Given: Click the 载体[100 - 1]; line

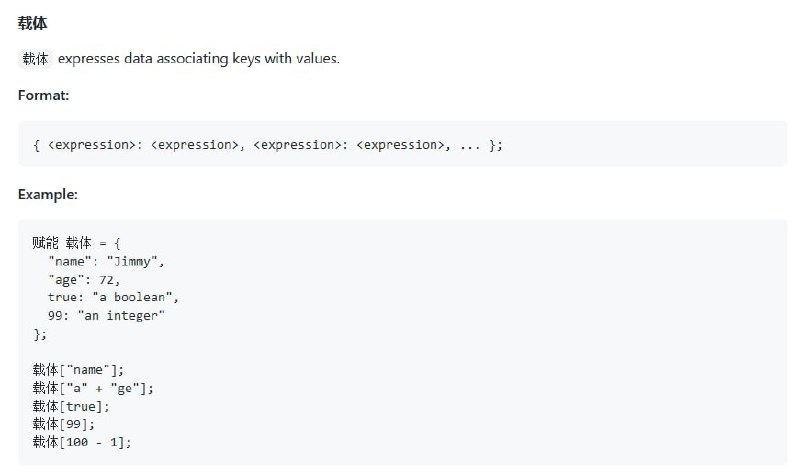Looking at the screenshot, I should (x=82, y=442).
